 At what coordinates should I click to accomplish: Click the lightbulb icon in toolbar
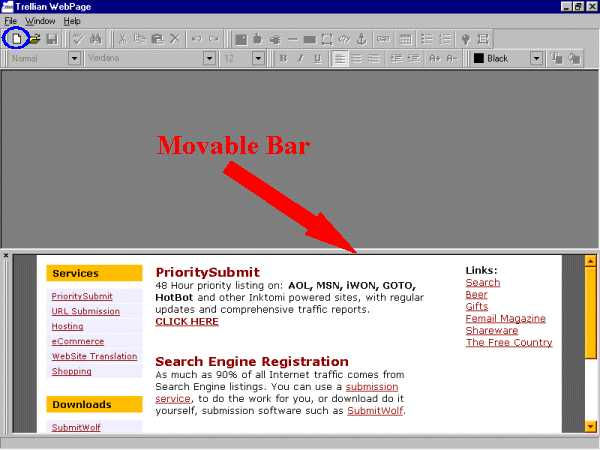(466, 39)
